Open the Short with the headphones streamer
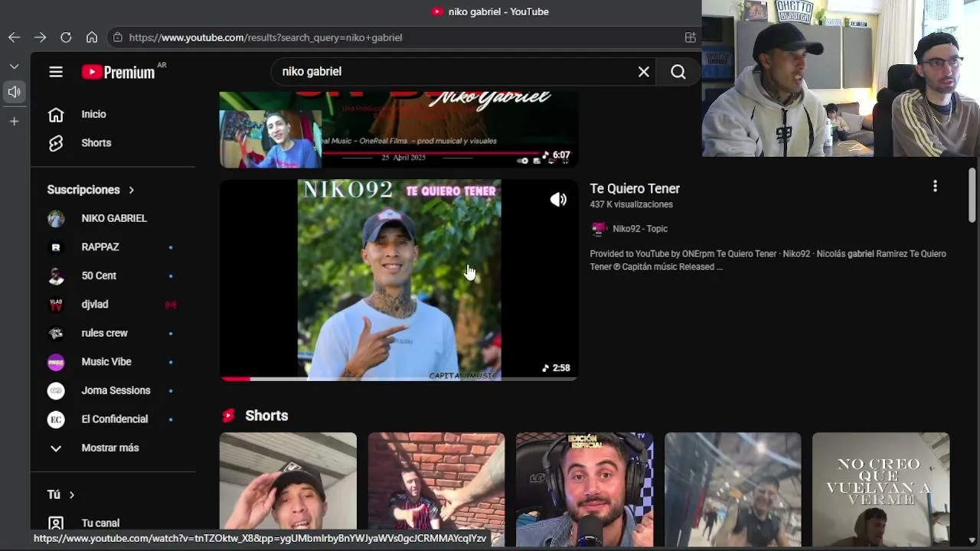 pos(584,490)
